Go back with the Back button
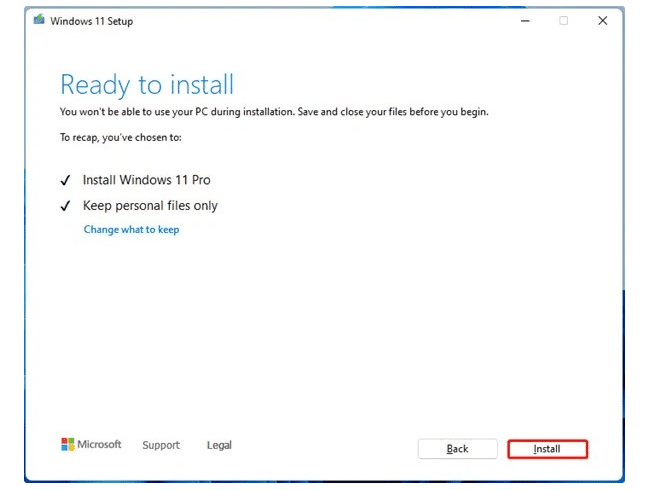This screenshot has height=490, width=656. click(457, 449)
